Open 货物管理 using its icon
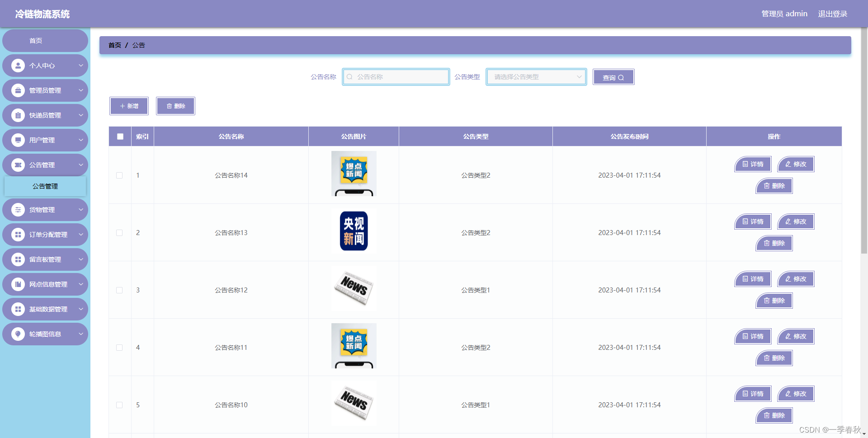The image size is (868, 438). 18,210
